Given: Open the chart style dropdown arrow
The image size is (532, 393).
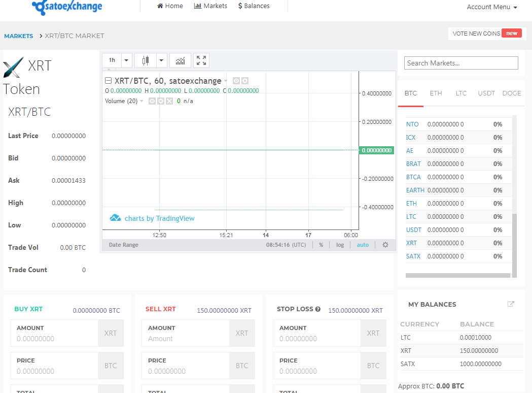Looking at the screenshot, I should tap(161, 60).
